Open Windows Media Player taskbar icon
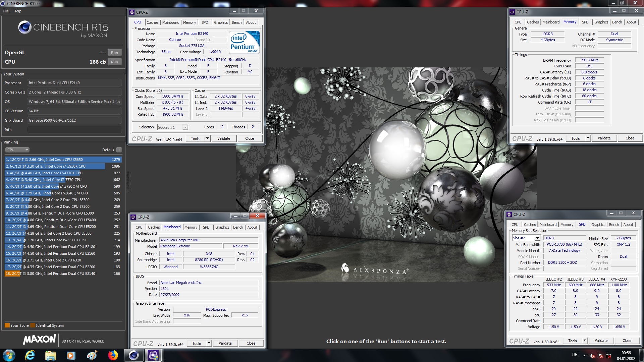This screenshot has width=644, height=362. pyautogui.click(x=71, y=355)
